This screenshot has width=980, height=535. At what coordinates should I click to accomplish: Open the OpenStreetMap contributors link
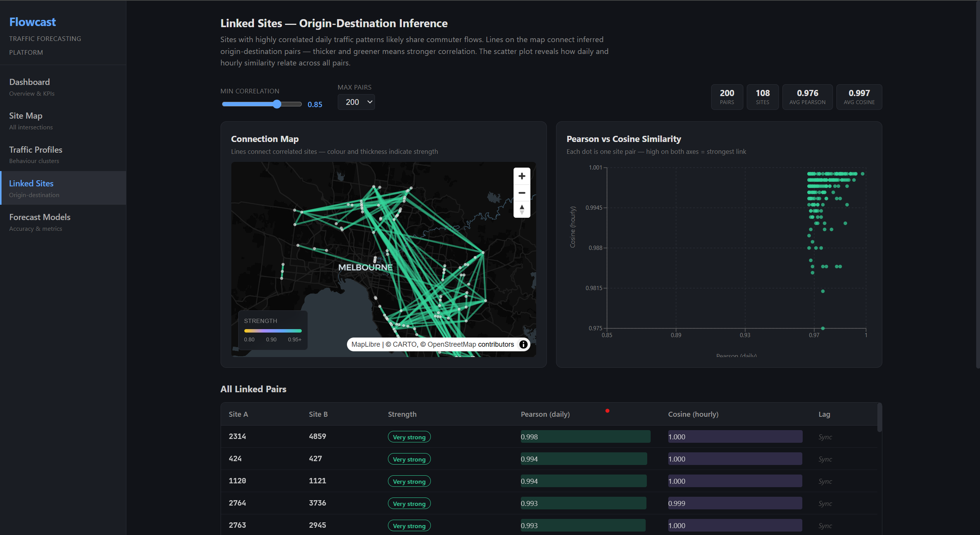[x=452, y=344]
